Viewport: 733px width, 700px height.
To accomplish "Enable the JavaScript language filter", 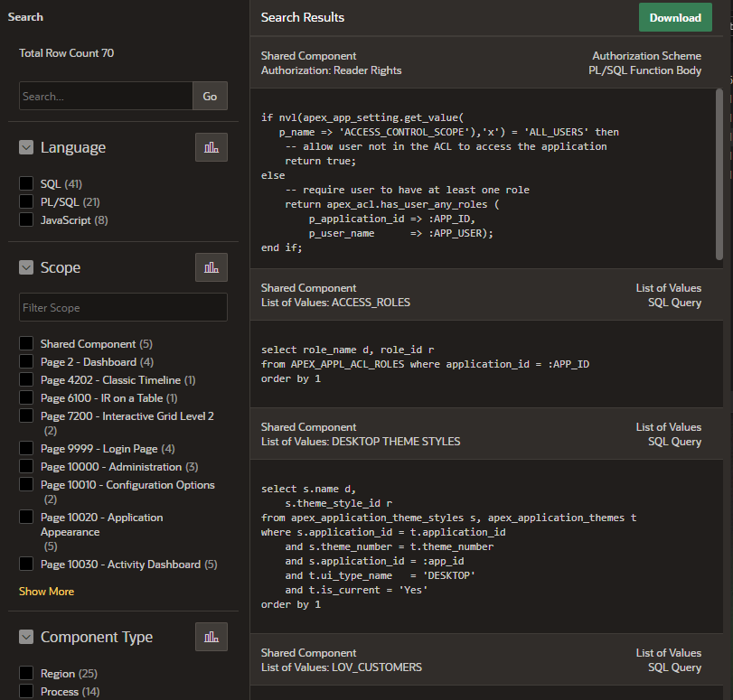I will pos(26,219).
